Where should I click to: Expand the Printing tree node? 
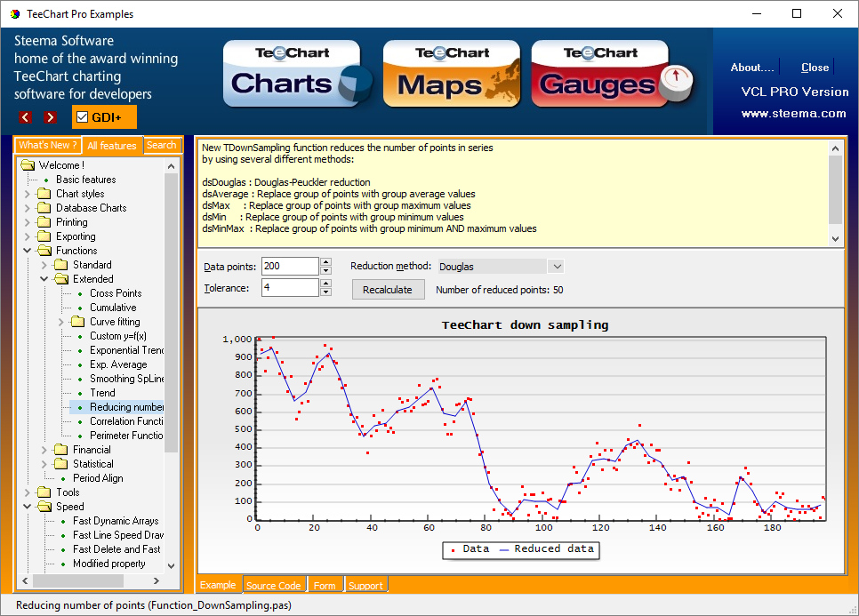tap(27, 222)
